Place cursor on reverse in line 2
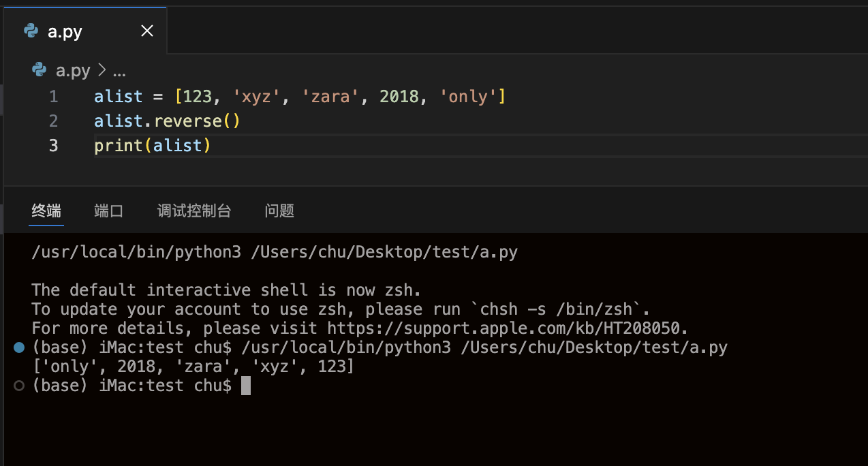Screen dimensions: 868x466 coord(188,121)
